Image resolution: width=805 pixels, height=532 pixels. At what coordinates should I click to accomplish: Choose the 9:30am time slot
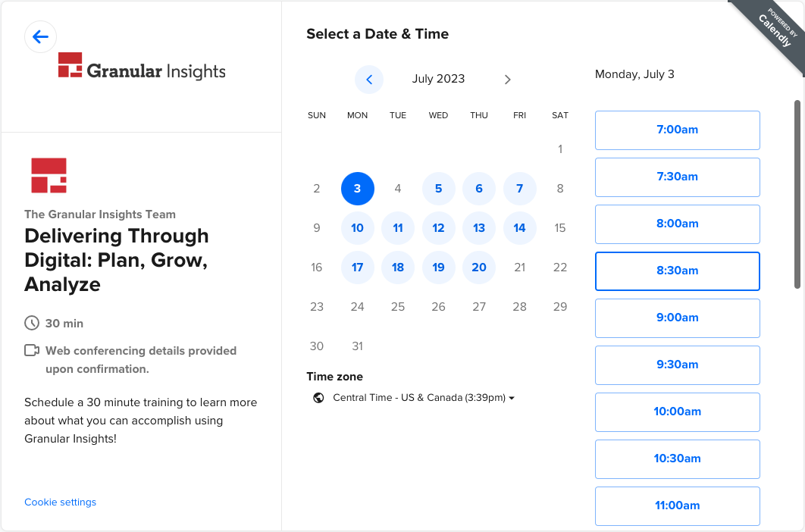(x=677, y=365)
